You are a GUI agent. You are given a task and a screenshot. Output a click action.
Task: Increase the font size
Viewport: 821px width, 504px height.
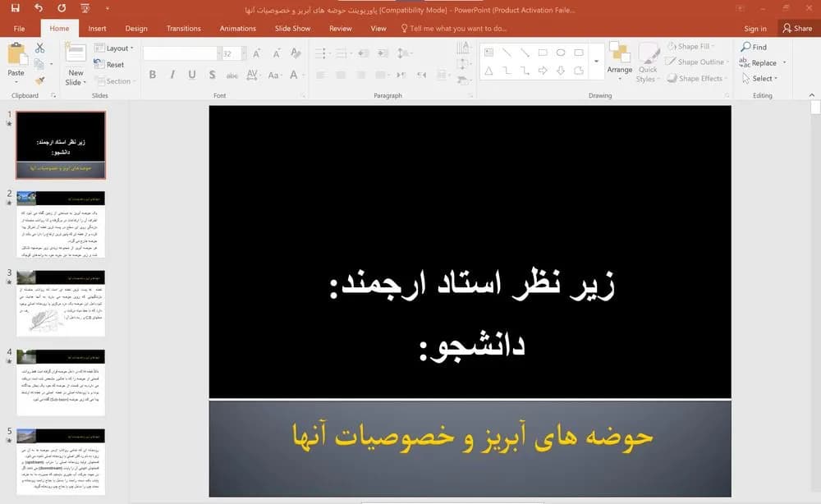[256, 53]
